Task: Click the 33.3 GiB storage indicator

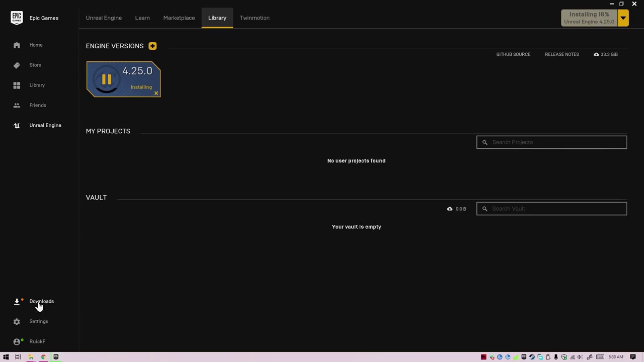Action: coord(605,54)
